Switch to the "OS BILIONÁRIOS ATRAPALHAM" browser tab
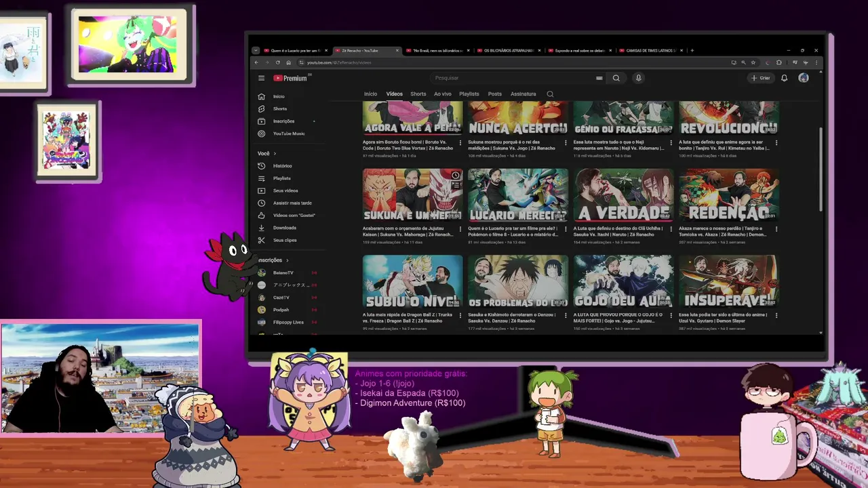 point(508,50)
